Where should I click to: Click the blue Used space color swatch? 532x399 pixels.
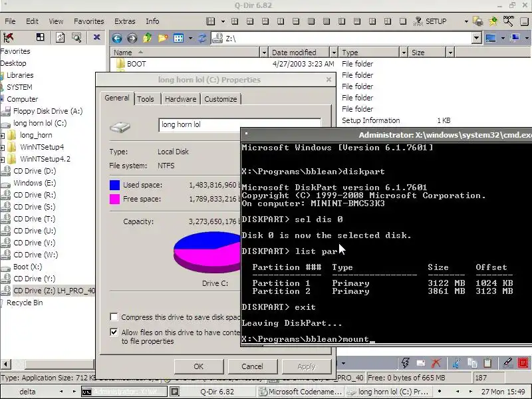(x=114, y=185)
